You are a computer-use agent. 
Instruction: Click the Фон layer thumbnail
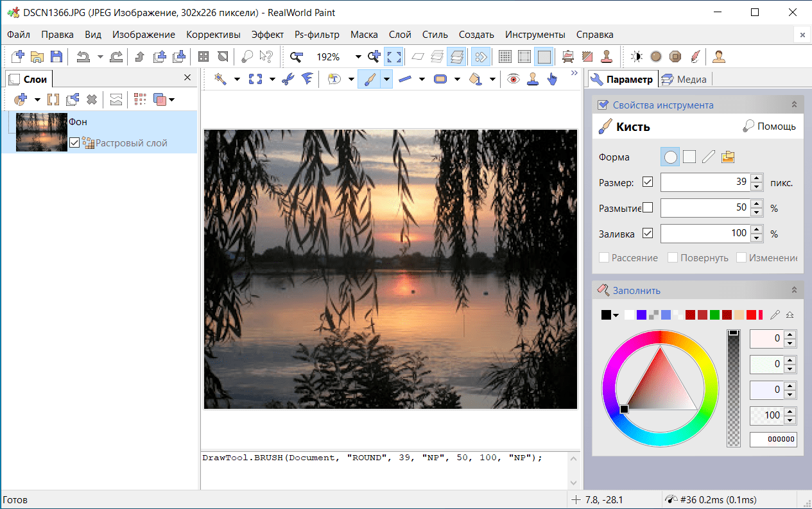tap(42, 132)
